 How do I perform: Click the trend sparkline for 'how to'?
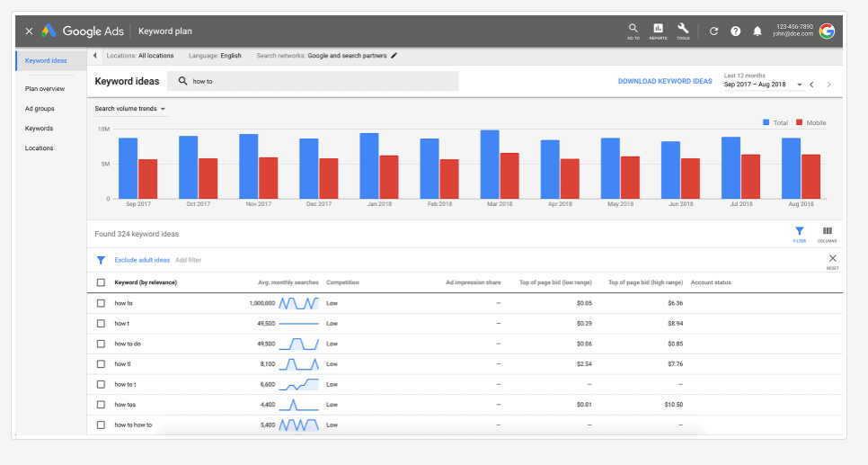coord(298,303)
